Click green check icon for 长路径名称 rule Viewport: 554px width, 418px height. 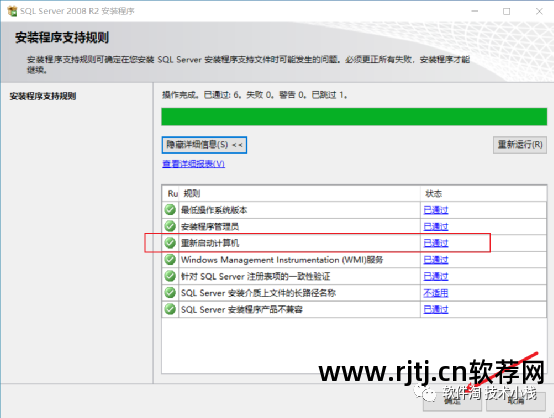point(170,293)
